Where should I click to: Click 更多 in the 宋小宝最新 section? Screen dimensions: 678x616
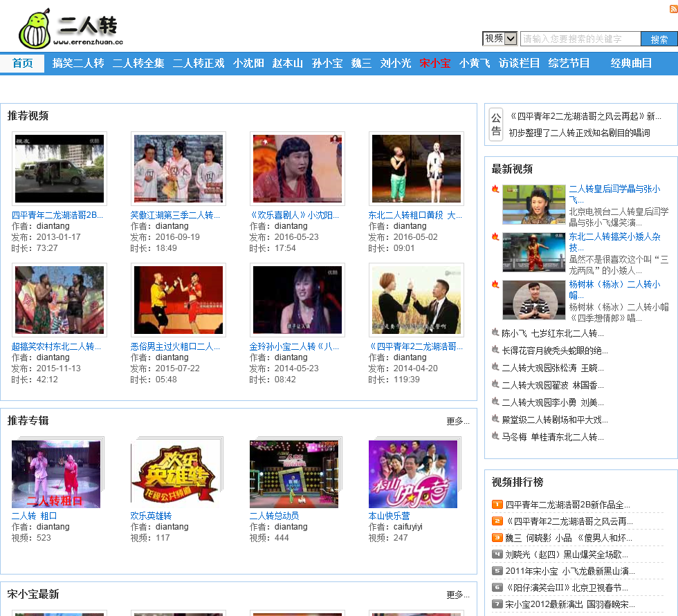pos(458,595)
